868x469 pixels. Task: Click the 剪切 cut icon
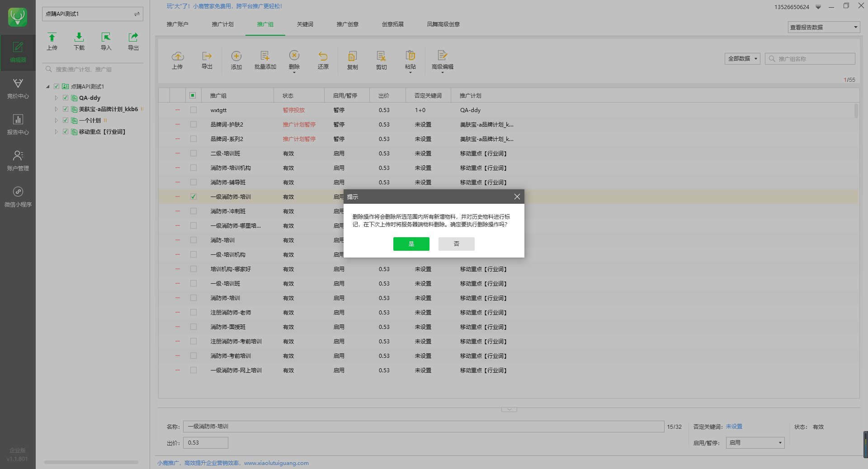click(x=382, y=56)
